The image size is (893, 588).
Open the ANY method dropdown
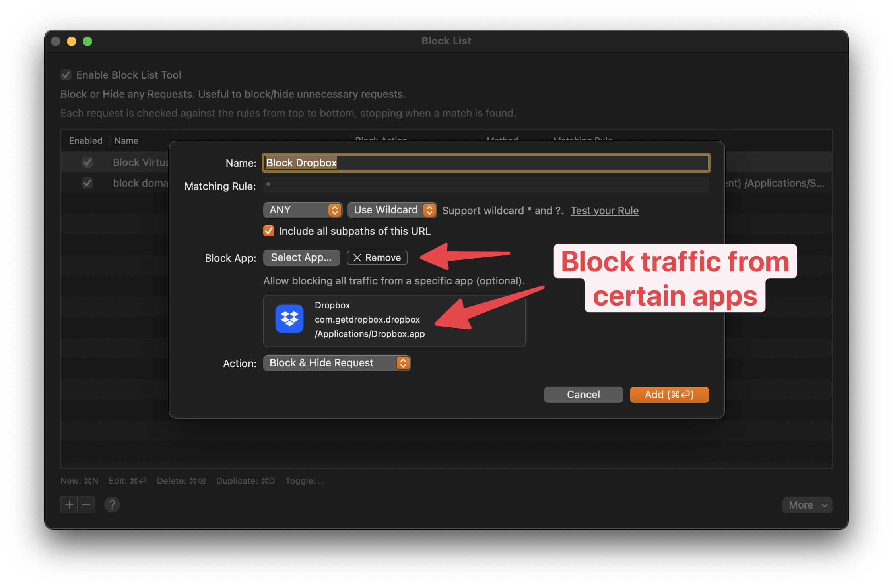coord(303,210)
